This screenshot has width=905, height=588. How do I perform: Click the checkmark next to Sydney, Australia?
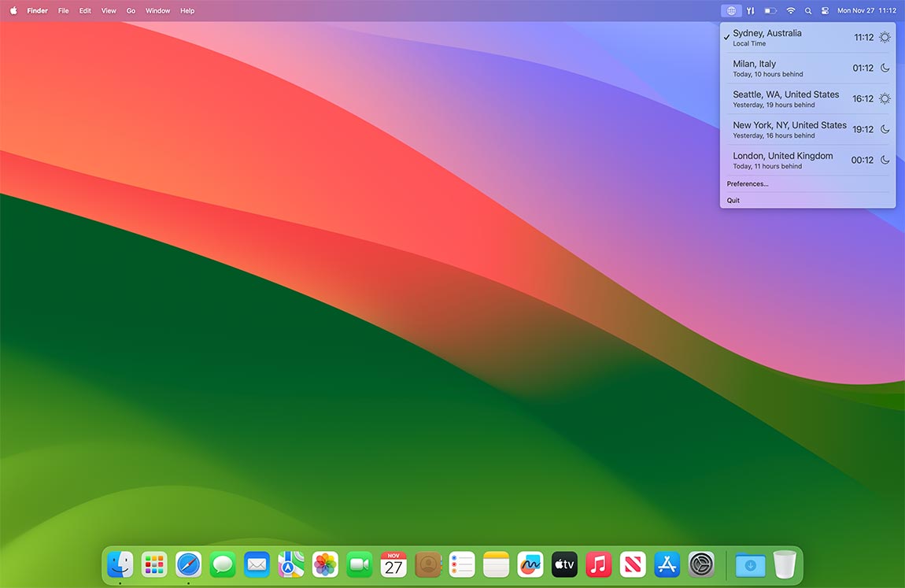click(726, 36)
